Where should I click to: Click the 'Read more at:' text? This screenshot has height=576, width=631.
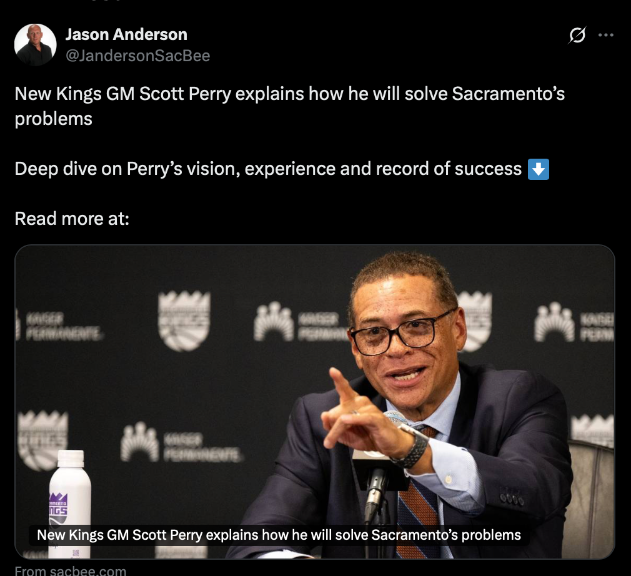point(71,218)
